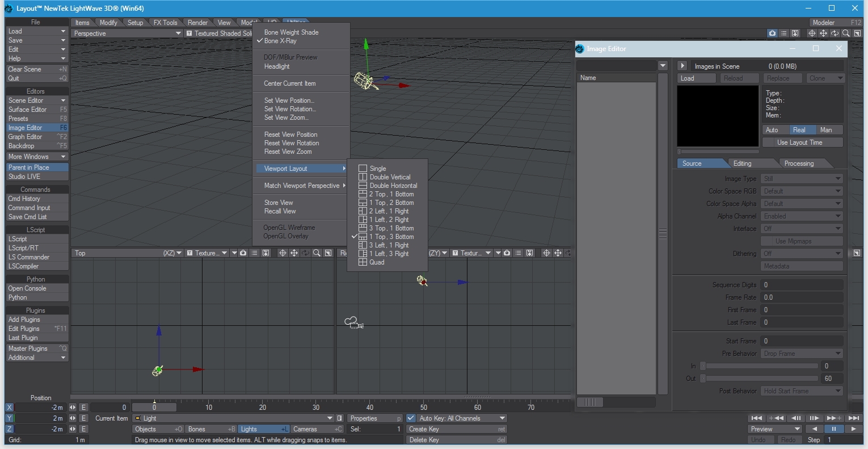
Task: Click the center crosshair icon in the Right (ZY) viewport header
Action: 546,253
